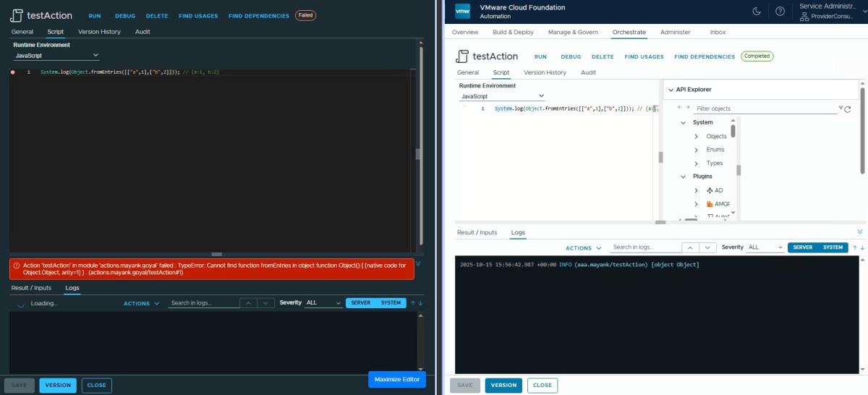The height and width of the screenshot is (395, 868).
Task: Switch to Version History tab in dark window
Action: pyautogui.click(x=99, y=32)
